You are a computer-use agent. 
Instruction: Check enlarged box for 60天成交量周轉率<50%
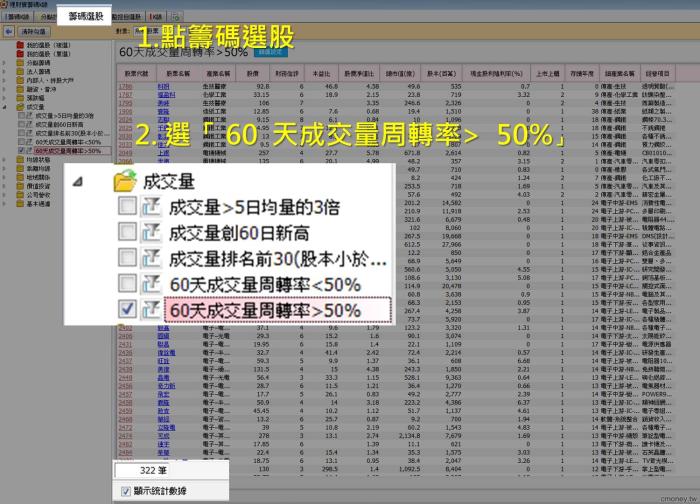(x=127, y=283)
